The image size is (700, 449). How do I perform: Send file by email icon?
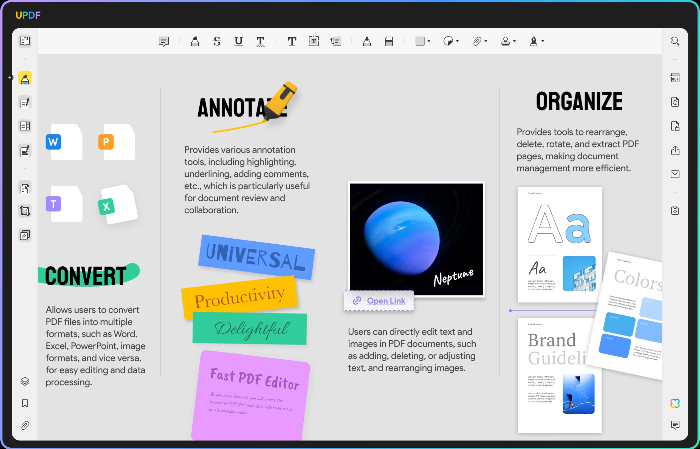[x=675, y=174]
